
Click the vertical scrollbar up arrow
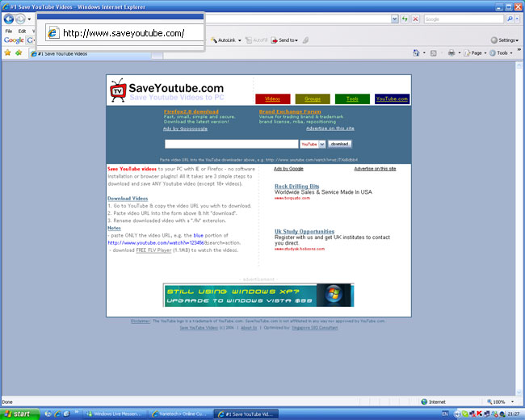(x=519, y=65)
